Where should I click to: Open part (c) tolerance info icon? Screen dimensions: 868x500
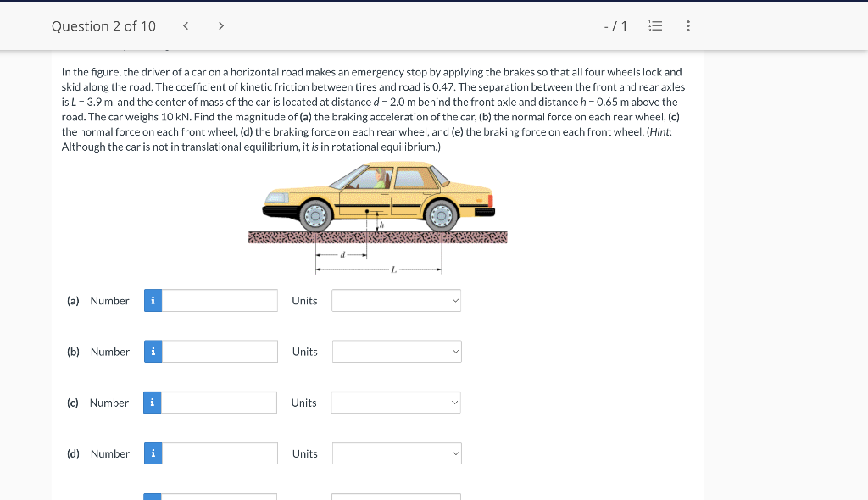coord(153,403)
